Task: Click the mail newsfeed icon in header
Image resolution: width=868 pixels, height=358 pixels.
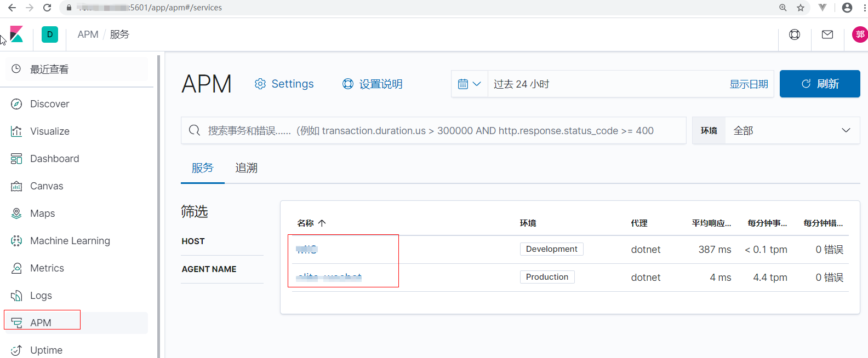Action: [x=827, y=34]
